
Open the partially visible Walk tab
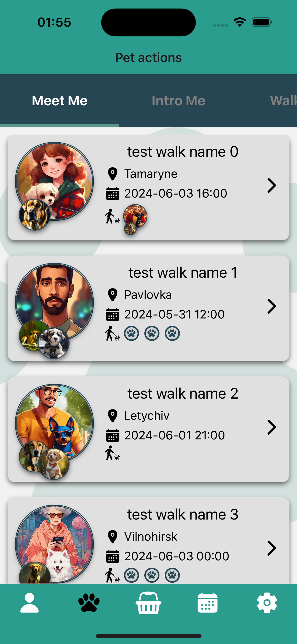(x=284, y=101)
